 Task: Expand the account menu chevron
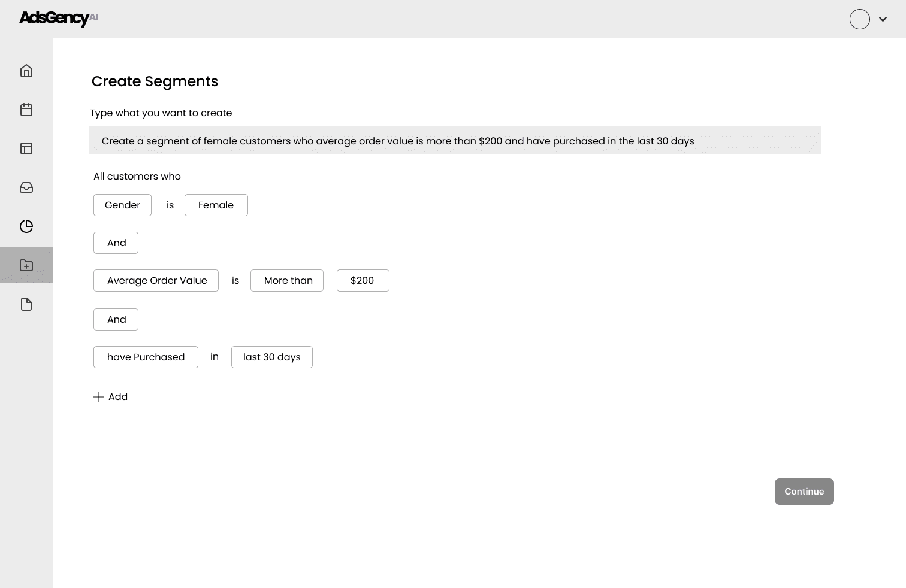883,19
